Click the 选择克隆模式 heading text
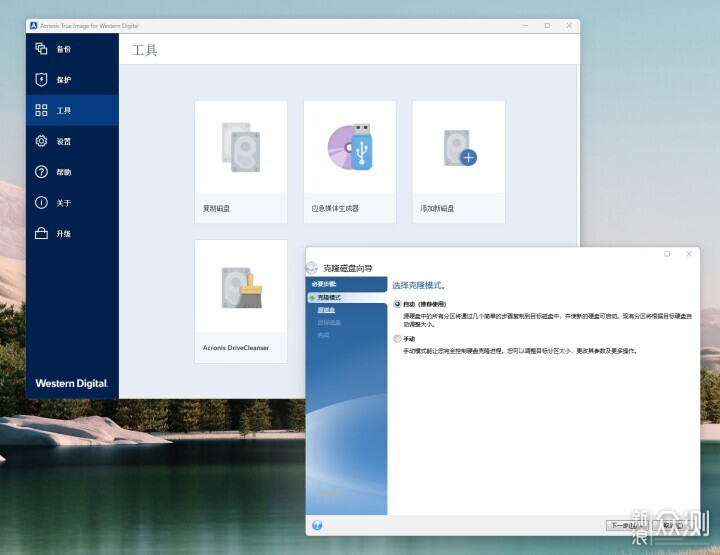 [x=418, y=285]
